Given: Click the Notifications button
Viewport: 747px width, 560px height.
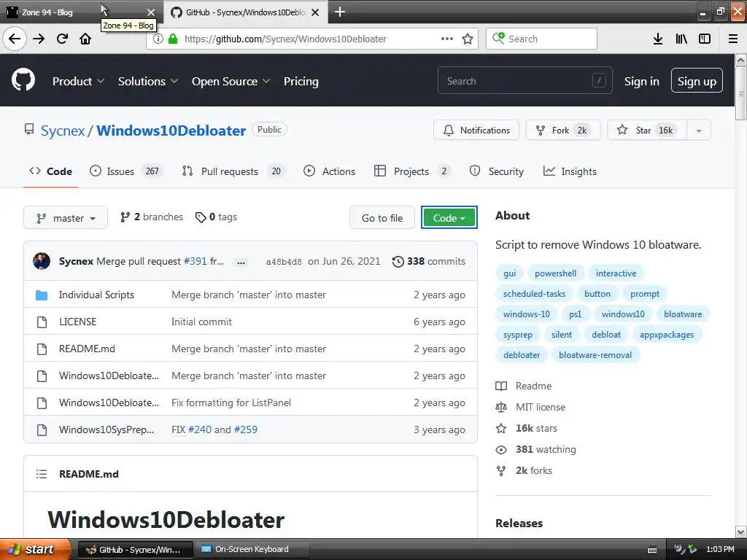Looking at the screenshot, I should click(476, 131).
